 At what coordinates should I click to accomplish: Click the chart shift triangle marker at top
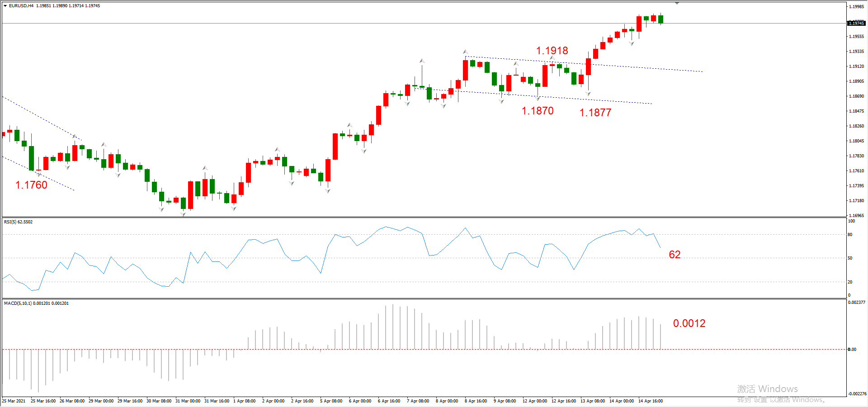[677, 3]
